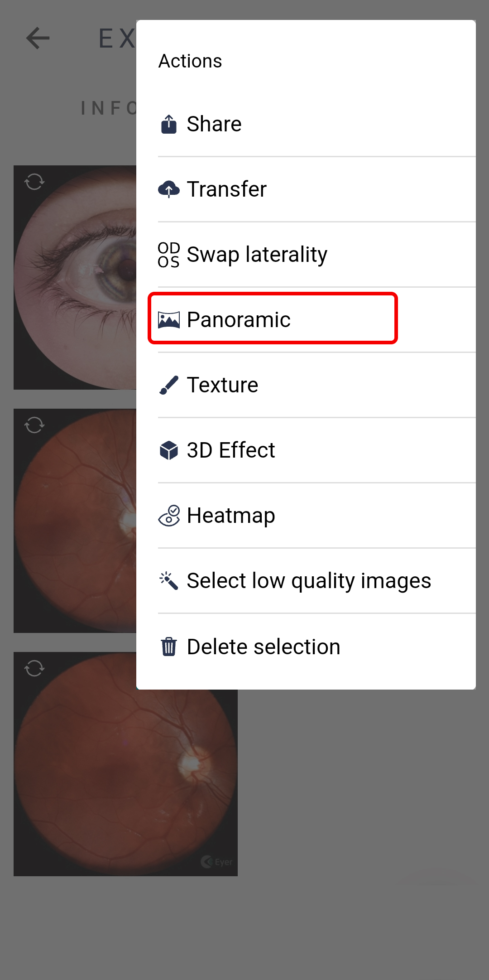Open the bottom retina fundus thumbnail
The image size is (489, 980).
[125, 783]
